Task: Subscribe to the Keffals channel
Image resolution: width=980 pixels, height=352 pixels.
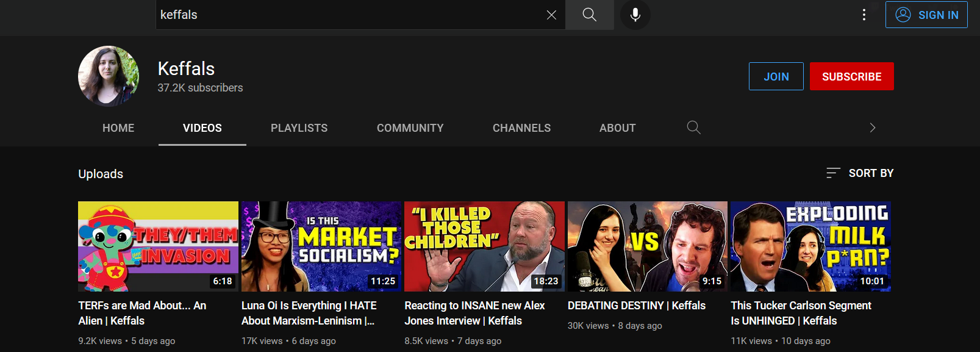Action: pos(851,76)
